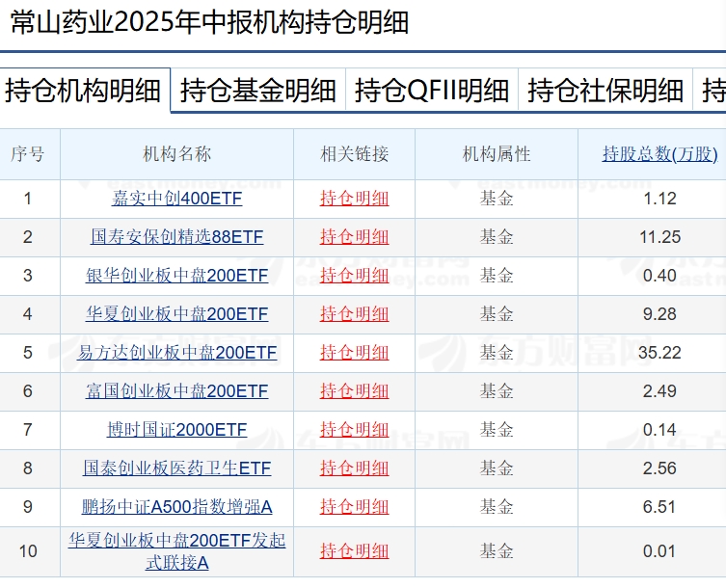This screenshot has height=588, width=726.
Task: Open fund link 博时国证2000ETF
Action: pos(176,429)
